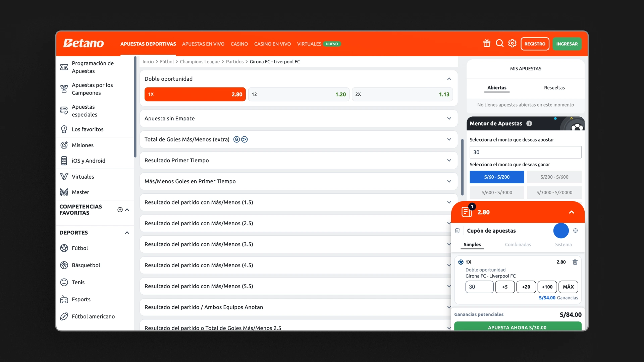Image resolution: width=644 pixels, height=362 pixels.
Task: Click the blue circle in the coupon header
Action: (x=561, y=231)
